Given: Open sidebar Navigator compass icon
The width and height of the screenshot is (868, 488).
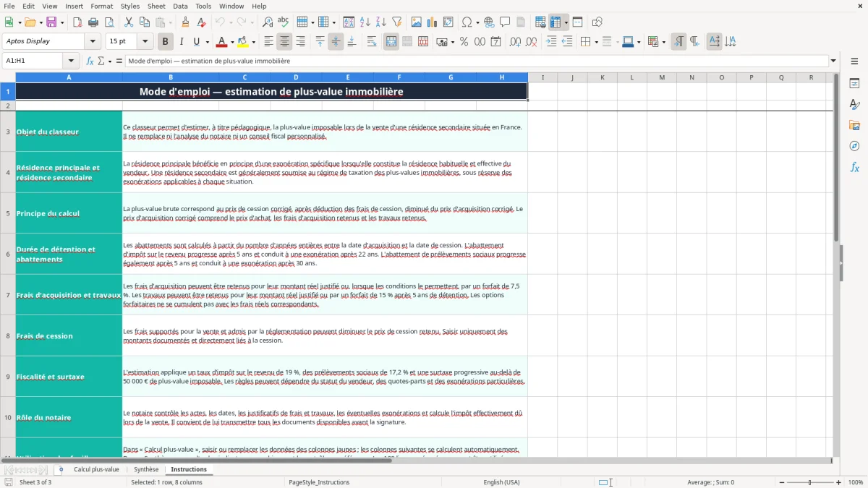Looking at the screenshot, I should (854, 147).
